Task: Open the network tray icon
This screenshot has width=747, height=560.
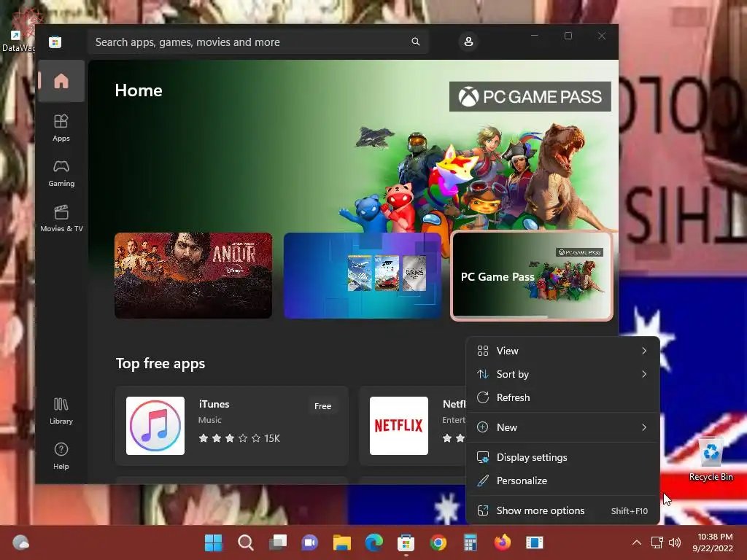Action: (657, 542)
